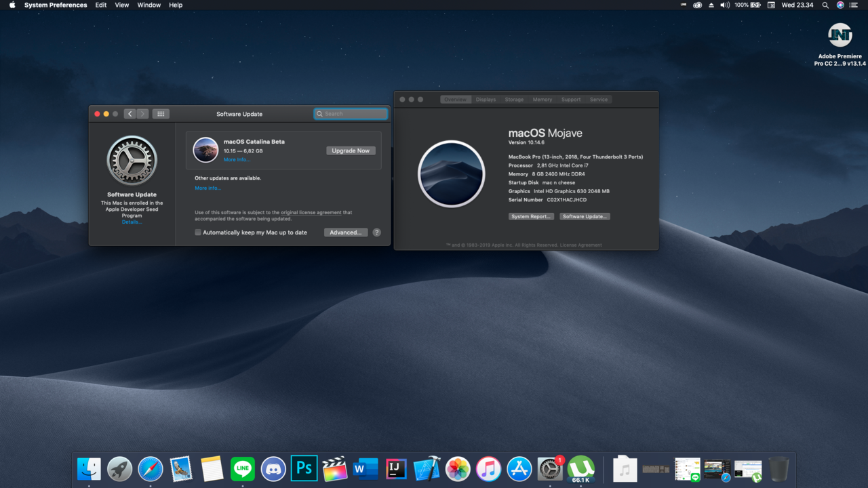Open Finder from the dock
868x488 pixels.
tap(89, 468)
